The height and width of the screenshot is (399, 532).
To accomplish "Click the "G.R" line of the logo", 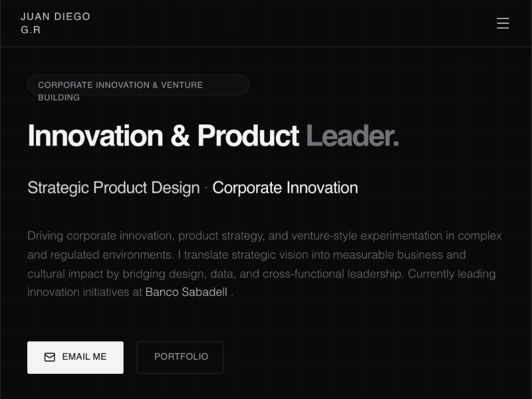I will (x=31, y=30).
